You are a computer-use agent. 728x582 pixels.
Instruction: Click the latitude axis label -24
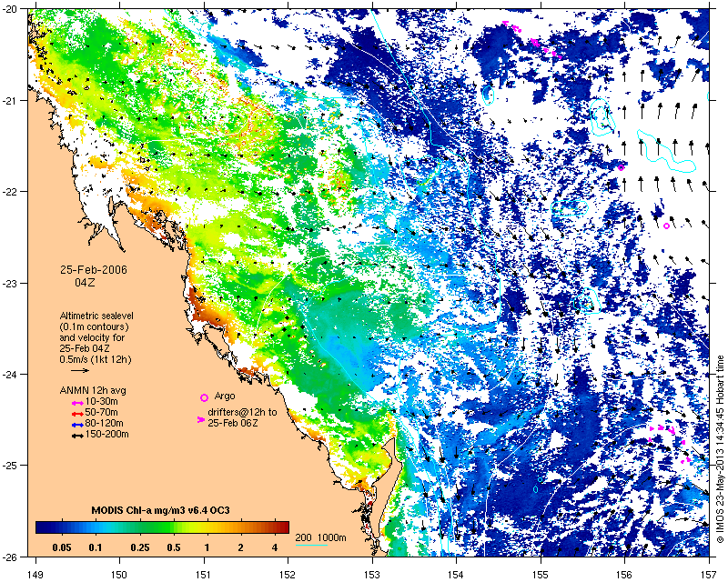(9, 374)
